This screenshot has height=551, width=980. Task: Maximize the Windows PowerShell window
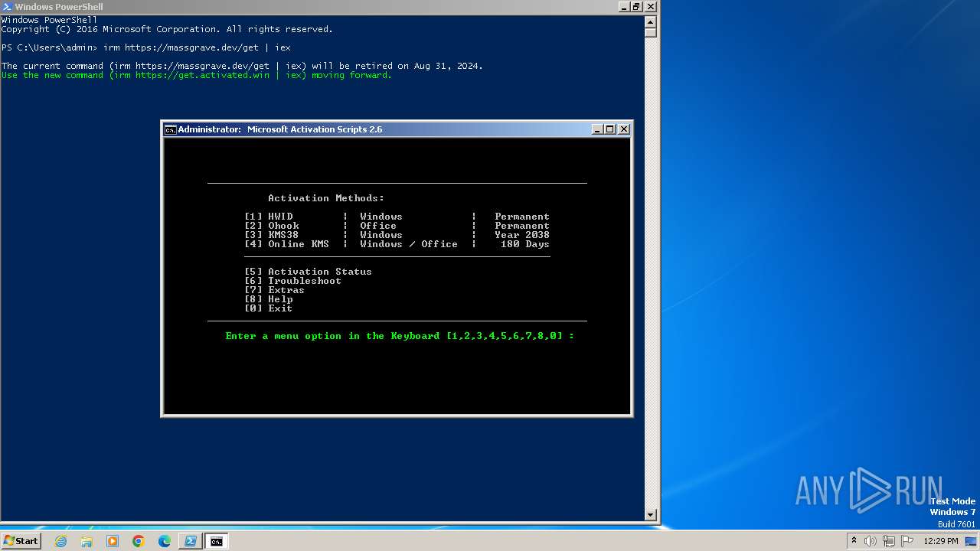click(x=637, y=6)
